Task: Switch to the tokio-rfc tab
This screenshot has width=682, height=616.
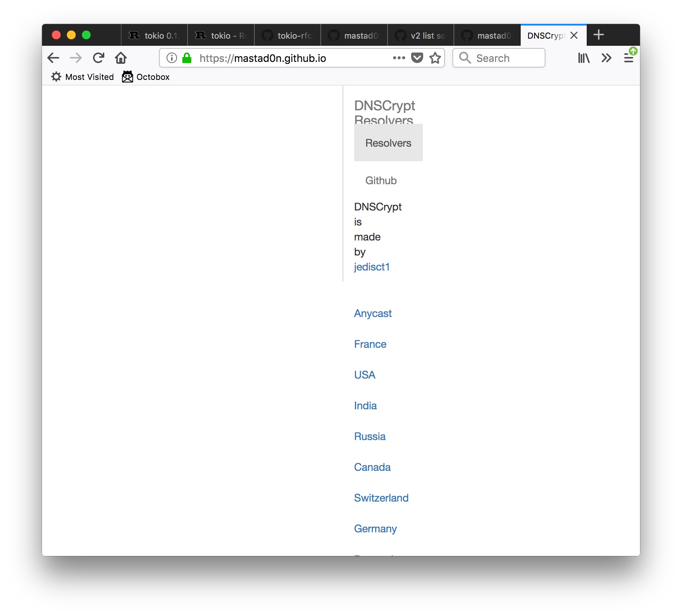Action: click(x=289, y=35)
